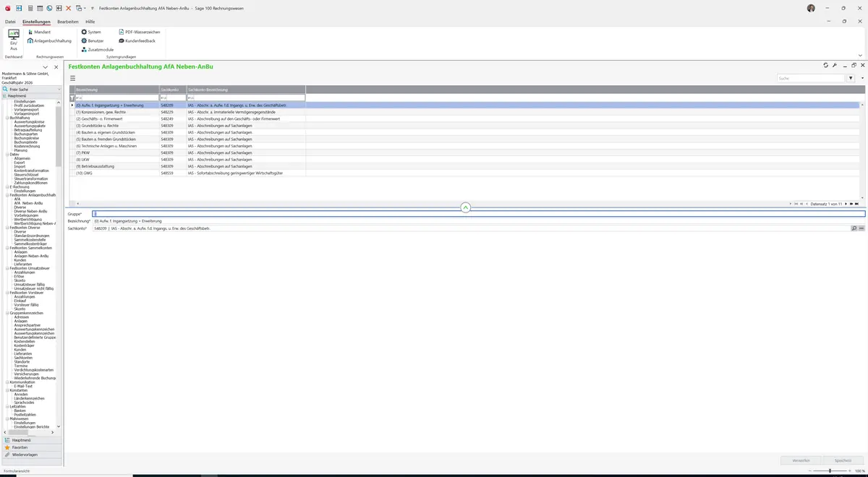
Task: Expand the Freie Suche dropdown
Action: coord(59,90)
